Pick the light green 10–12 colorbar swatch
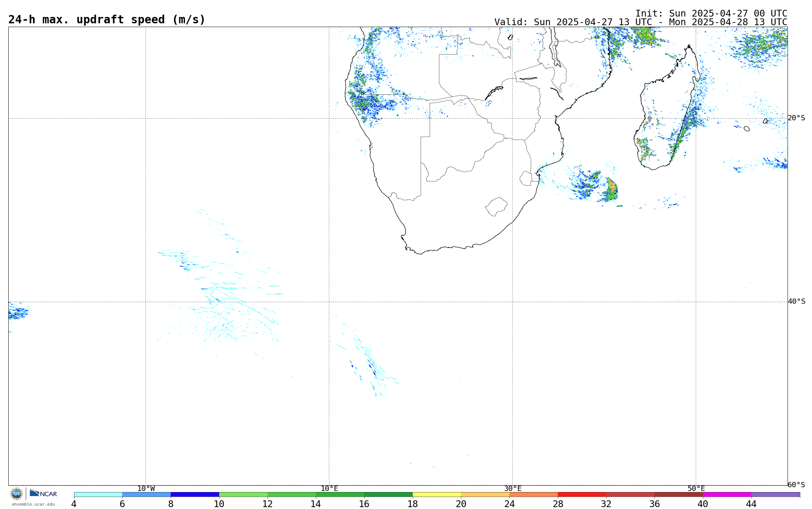812x509 pixels. click(243, 495)
